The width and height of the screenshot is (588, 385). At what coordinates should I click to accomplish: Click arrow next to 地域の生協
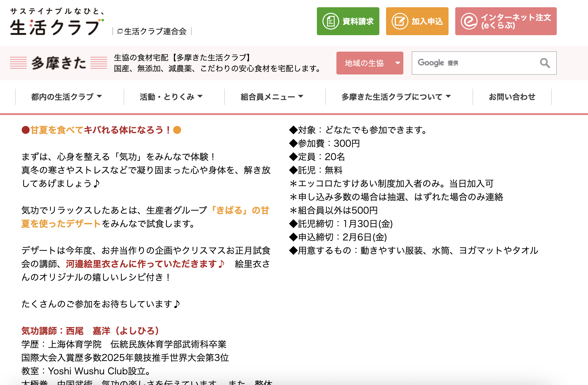tap(398, 63)
